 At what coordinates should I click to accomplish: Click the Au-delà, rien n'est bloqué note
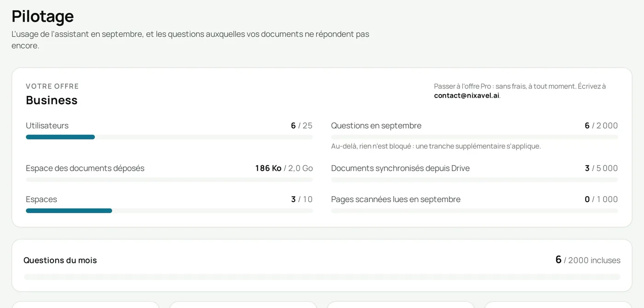click(436, 146)
